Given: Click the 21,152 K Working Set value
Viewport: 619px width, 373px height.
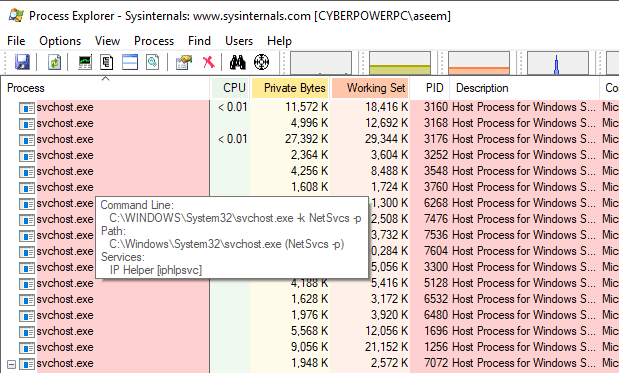Looking at the screenshot, I should (386, 347).
